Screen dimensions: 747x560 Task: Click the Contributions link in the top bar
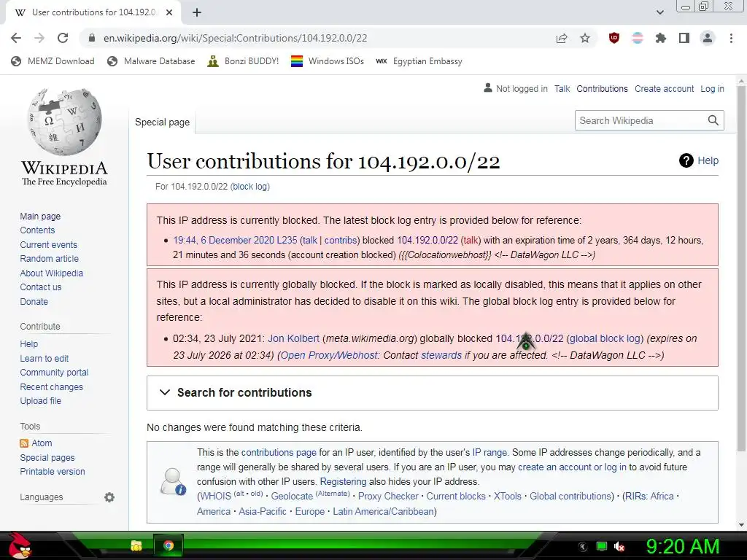coord(602,88)
